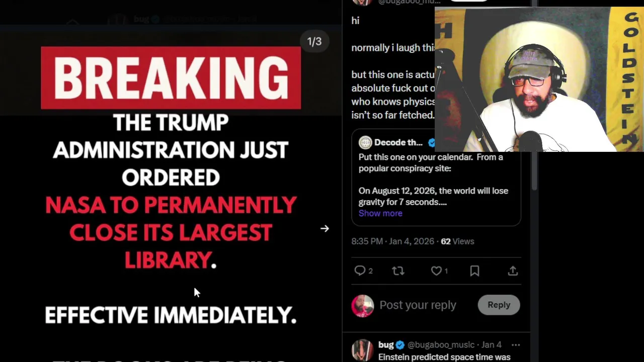Open the Decode th... quoted account avatar

click(x=365, y=143)
